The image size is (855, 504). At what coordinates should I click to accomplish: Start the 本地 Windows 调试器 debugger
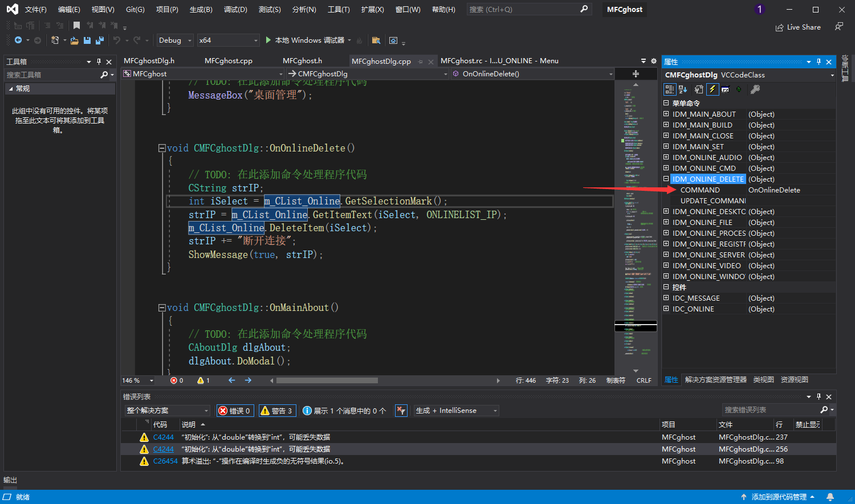pos(304,40)
